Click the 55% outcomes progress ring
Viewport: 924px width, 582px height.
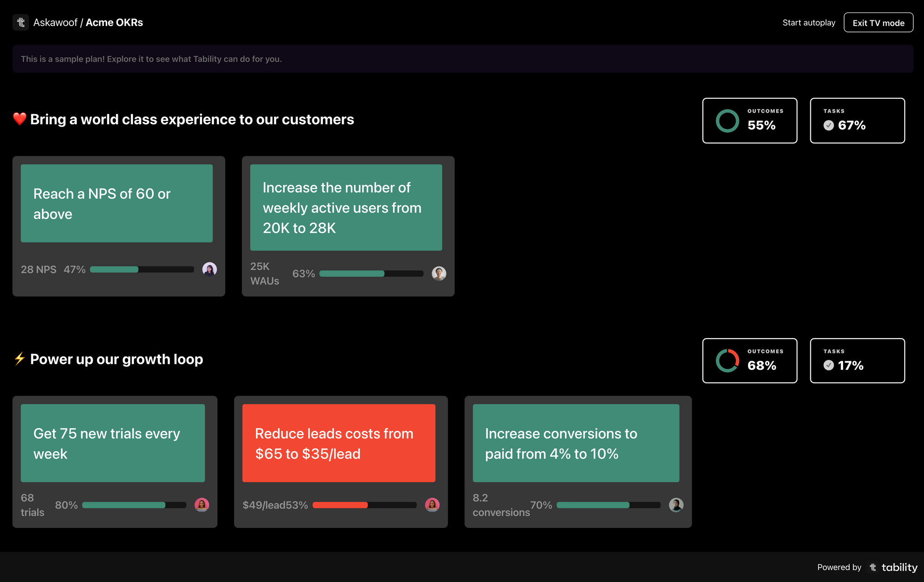[x=727, y=121]
